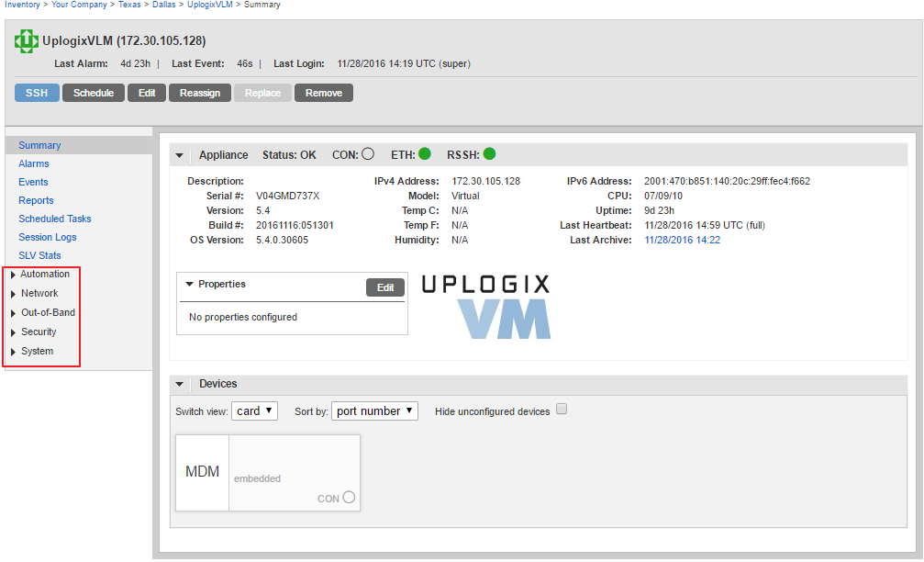This screenshot has width=924, height=562.
Task: Enable the Hide unconfigured devices checkbox
Action: (x=561, y=410)
